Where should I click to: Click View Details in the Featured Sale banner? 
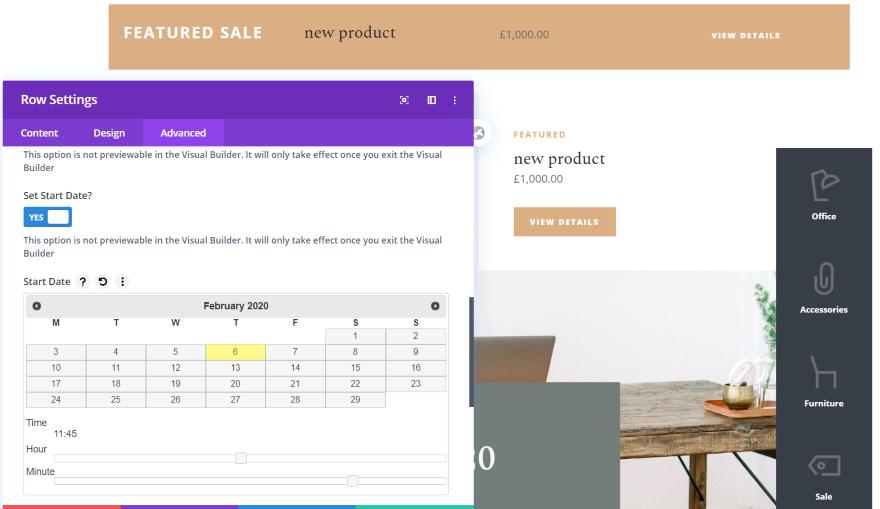click(x=745, y=36)
